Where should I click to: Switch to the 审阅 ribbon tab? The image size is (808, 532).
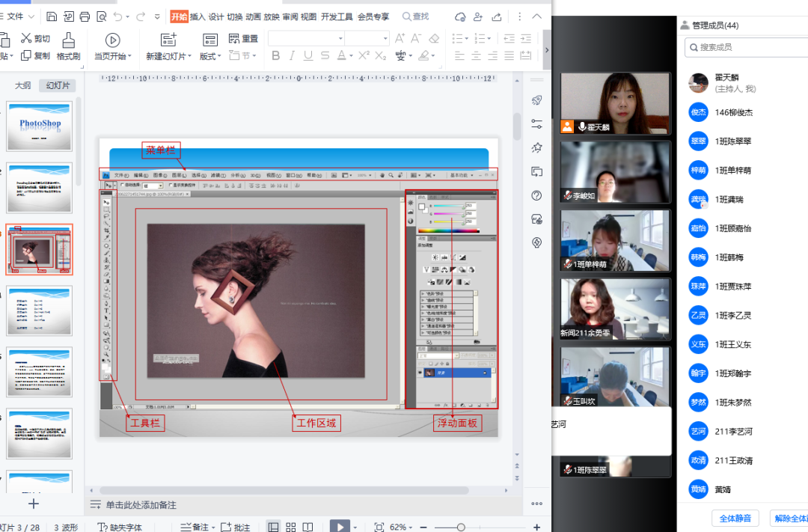point(290,16)
